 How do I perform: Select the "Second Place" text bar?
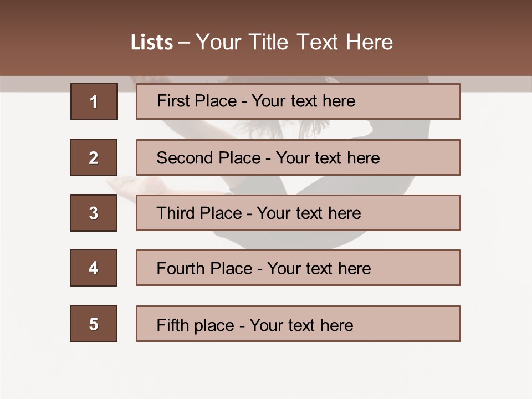pos(298,157)
